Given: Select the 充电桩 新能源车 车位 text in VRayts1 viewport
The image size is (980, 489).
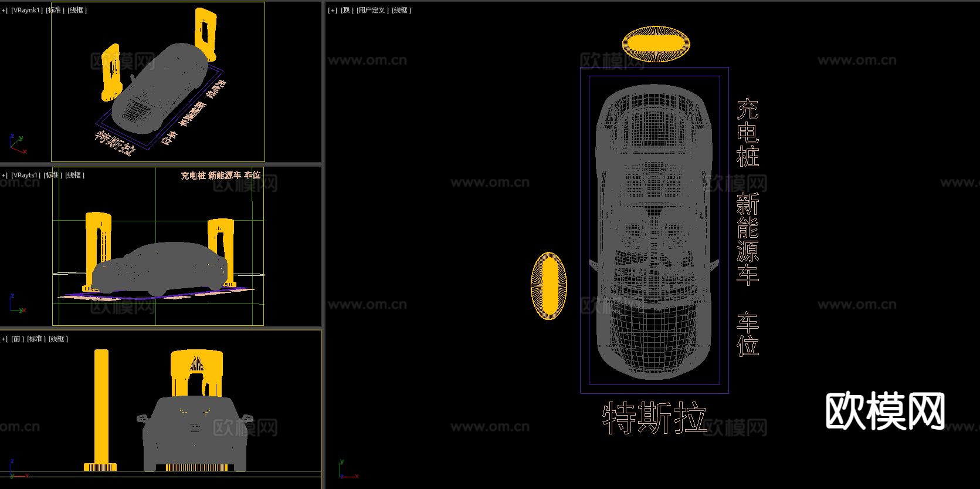Looking at the screenshot, I should (x=221, y=175).
